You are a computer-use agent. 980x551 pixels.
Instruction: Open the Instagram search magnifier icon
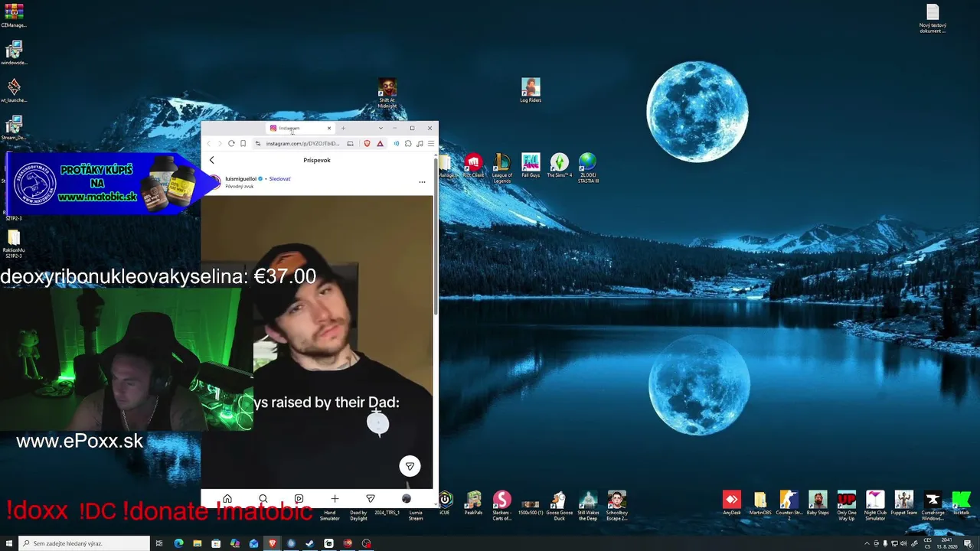[x=263, y=499]
